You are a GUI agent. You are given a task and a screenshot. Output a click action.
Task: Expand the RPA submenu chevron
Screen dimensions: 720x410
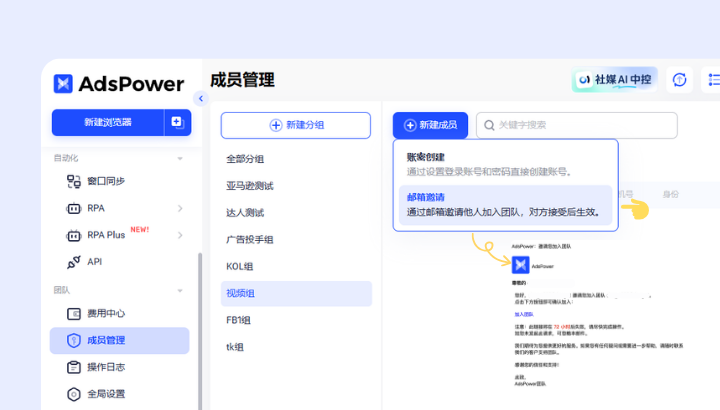tap(180, 208)
